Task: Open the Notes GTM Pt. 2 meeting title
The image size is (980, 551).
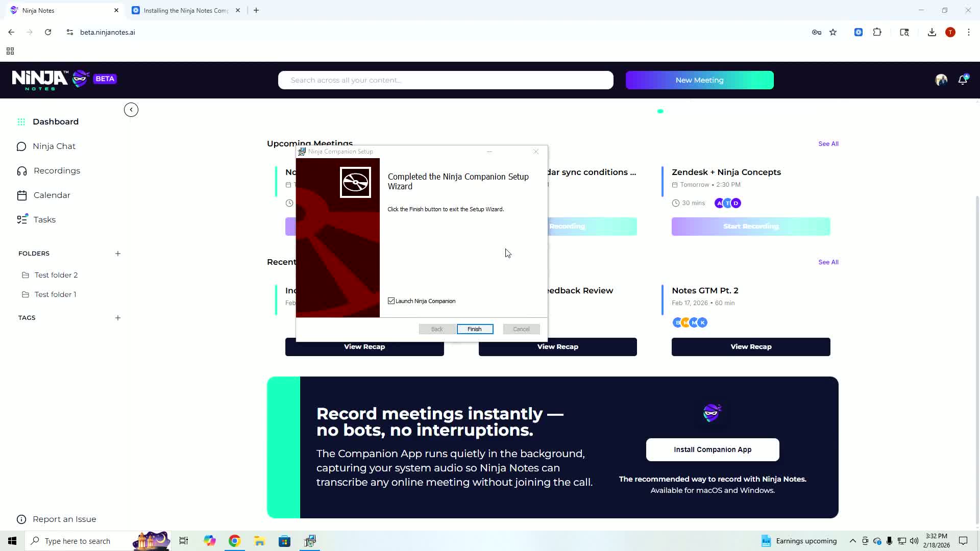Action: 705,291
